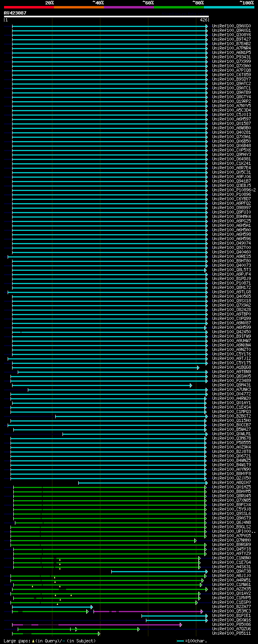
Task: Click the label UniRef100_Q3EBJ5
Action: (x=231, y=186)
